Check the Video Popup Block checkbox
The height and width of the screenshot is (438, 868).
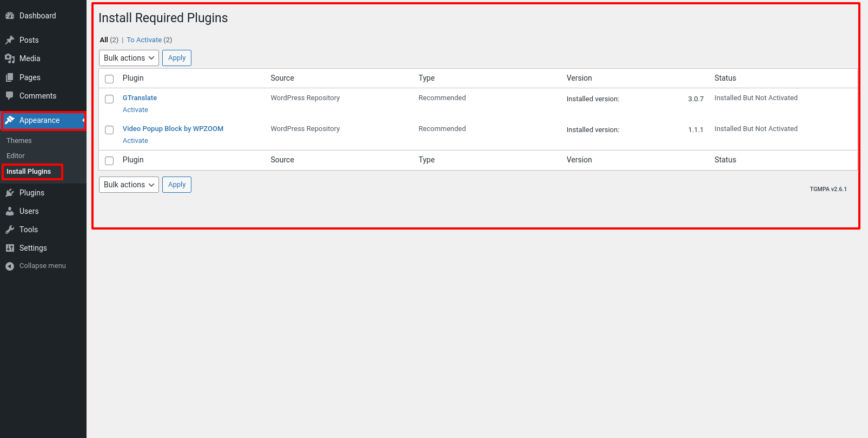pos(109,130)
